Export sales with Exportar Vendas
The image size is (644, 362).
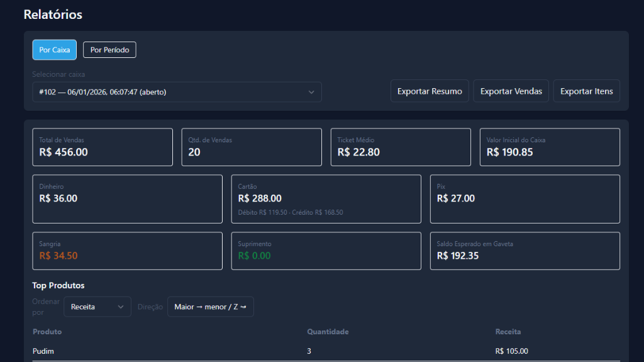click(511, 91)
